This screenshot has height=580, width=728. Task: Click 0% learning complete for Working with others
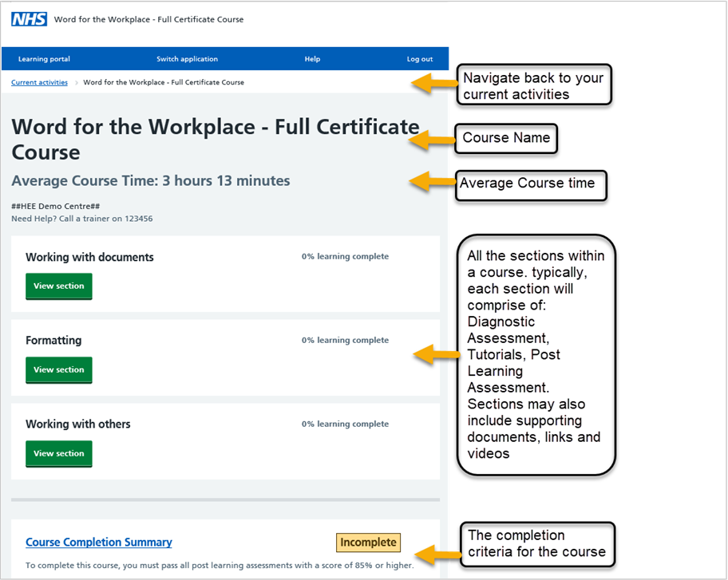(345, 424)
